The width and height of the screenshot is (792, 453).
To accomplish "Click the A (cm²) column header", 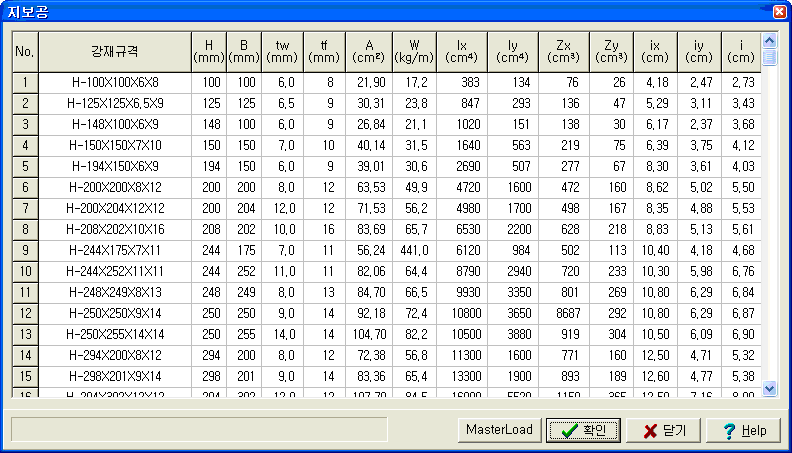I will (x=369, y=52).
